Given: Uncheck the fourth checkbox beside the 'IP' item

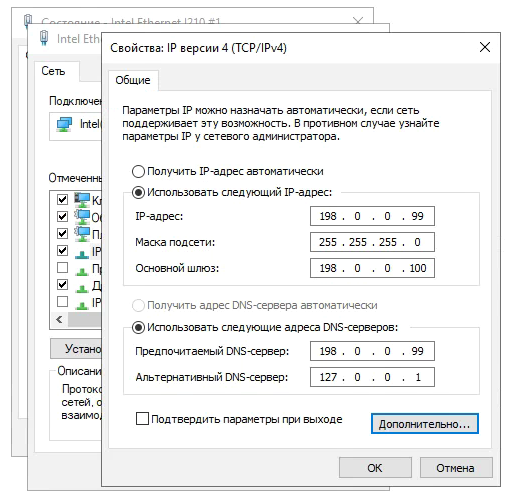Looking at the screenshot, I should pyautogui.click(x=62, y=250).
